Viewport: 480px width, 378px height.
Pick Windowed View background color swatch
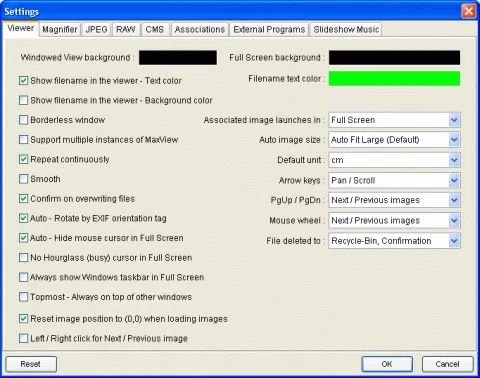(x=178, y=58)
